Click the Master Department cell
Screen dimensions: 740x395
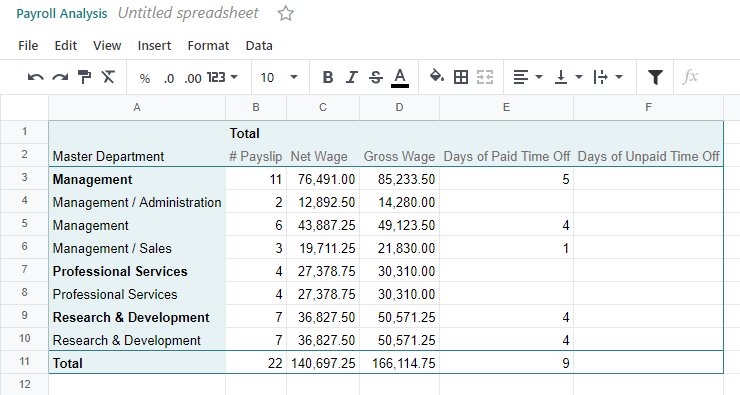tap(137, 156)
